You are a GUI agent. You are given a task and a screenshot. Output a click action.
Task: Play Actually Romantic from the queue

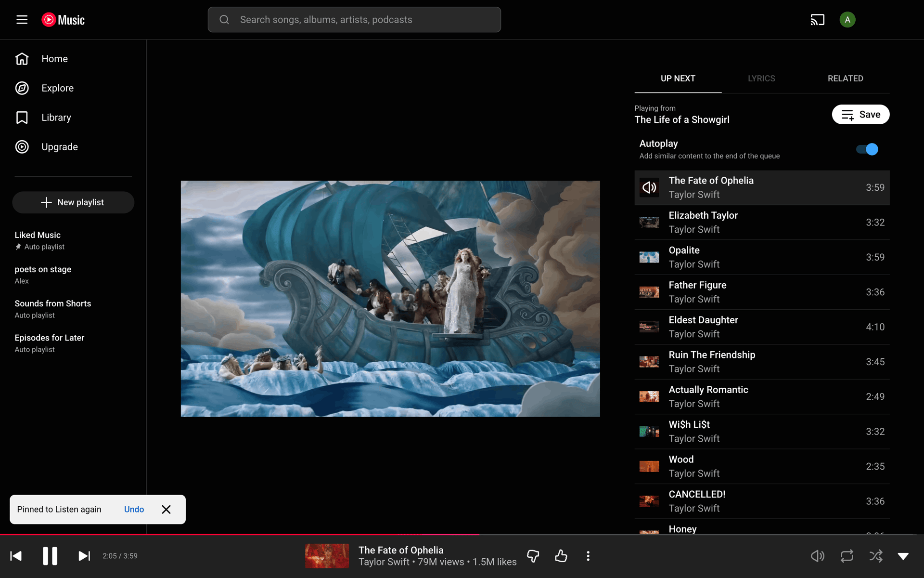click(762, 397)
